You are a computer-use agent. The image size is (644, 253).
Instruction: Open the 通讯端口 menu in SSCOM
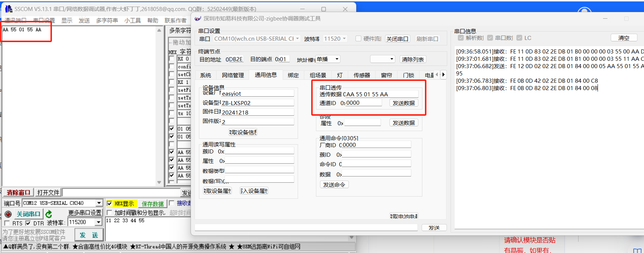tap(15, 21)
